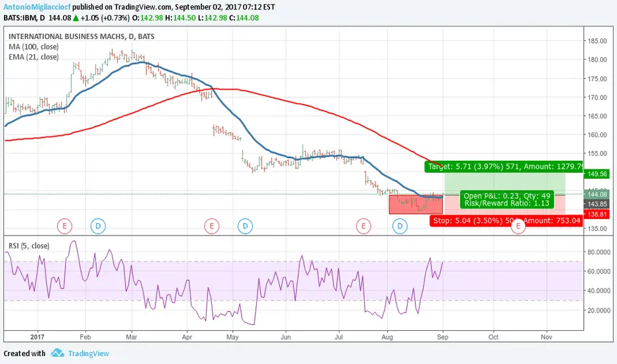
Task: Click the 20.0000 RSI axis label
Action: point(598,310)
